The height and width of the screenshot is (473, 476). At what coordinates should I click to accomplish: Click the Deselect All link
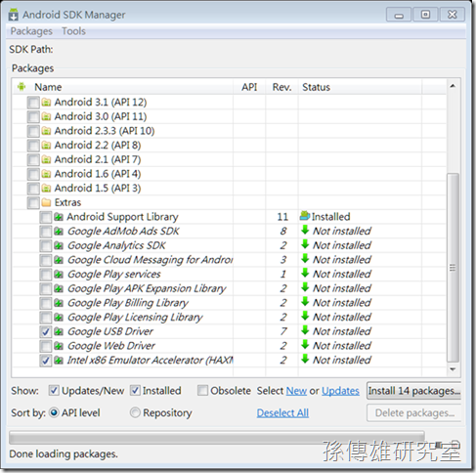282,412
